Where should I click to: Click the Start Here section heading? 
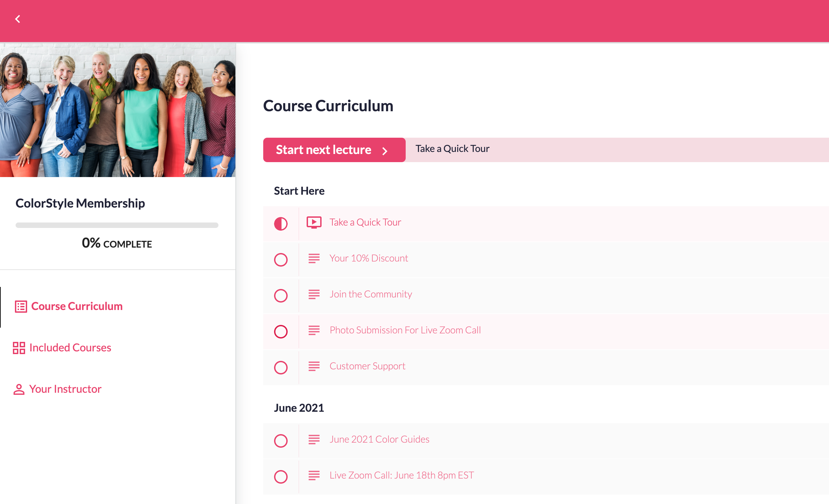(299, 191)
